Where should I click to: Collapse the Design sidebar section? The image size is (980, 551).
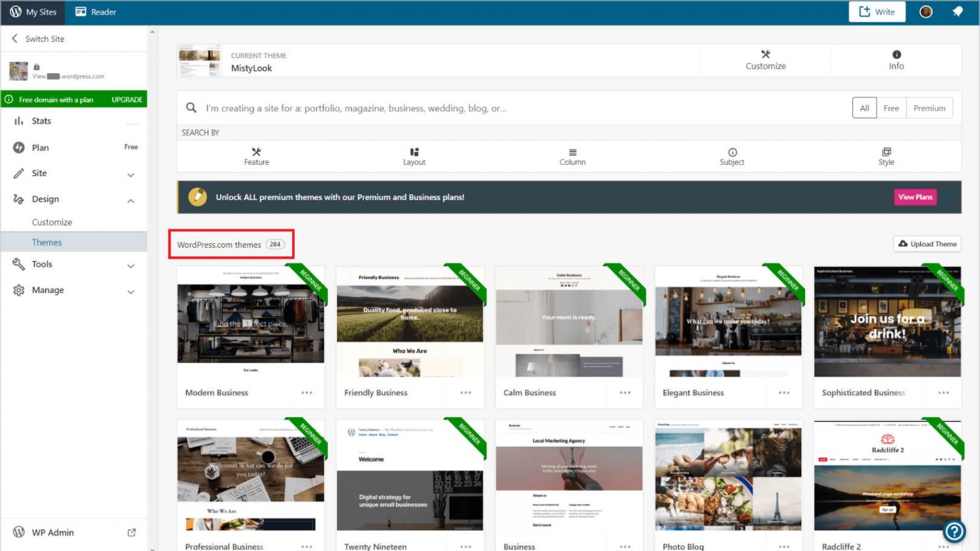(x=131, y=200)
